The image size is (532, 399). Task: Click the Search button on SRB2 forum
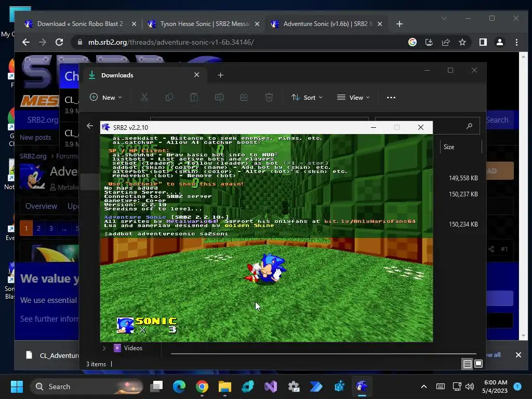[x=497, y=120]
